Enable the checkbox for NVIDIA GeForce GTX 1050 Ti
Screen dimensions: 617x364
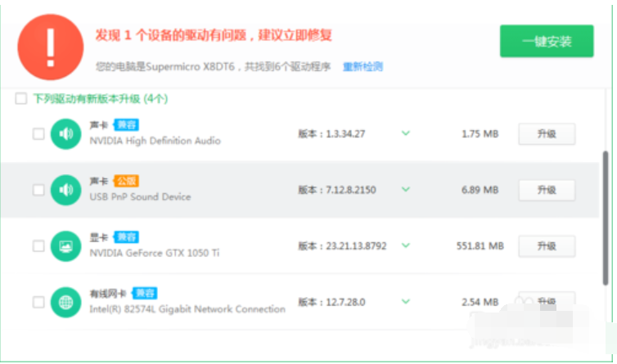[x=38, y=245]
